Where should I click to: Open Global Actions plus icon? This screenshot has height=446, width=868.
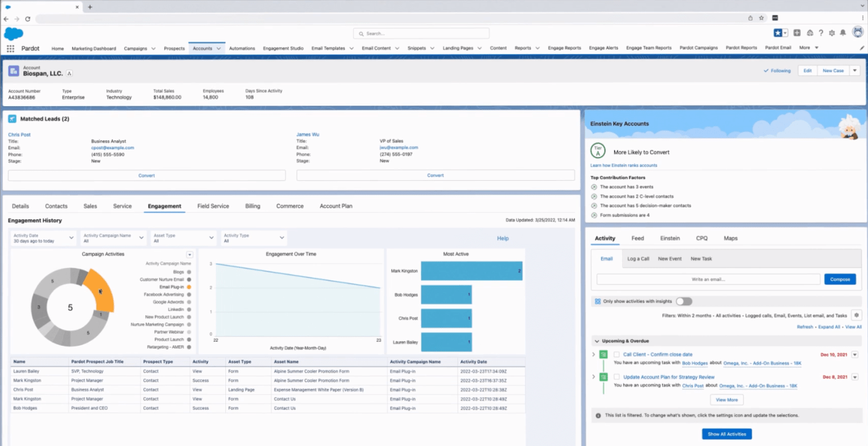pyautogui.click(x=797, y=33)
